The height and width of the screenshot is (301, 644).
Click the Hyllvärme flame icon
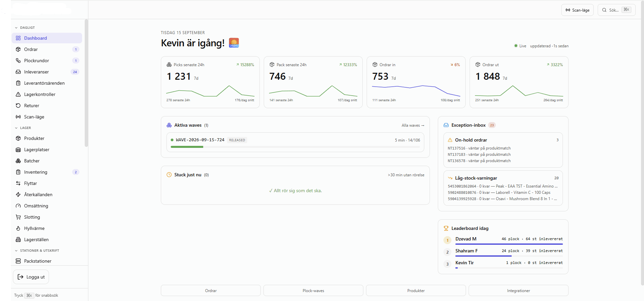click(x=18, y=228)
